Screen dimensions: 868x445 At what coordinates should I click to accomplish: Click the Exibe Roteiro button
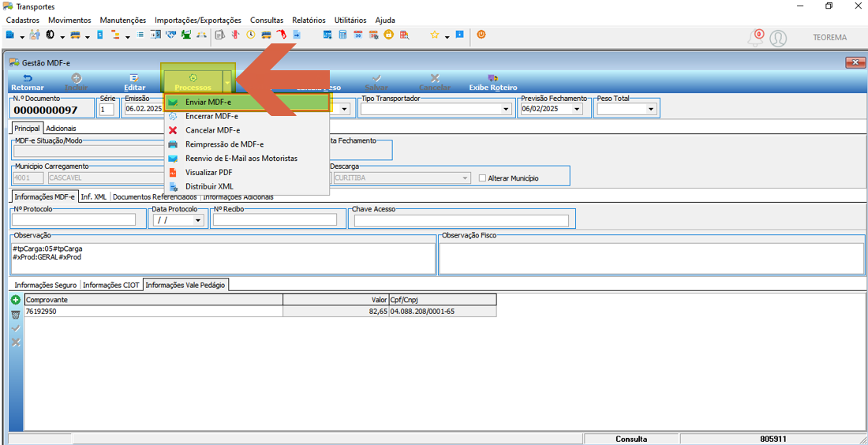492,83
